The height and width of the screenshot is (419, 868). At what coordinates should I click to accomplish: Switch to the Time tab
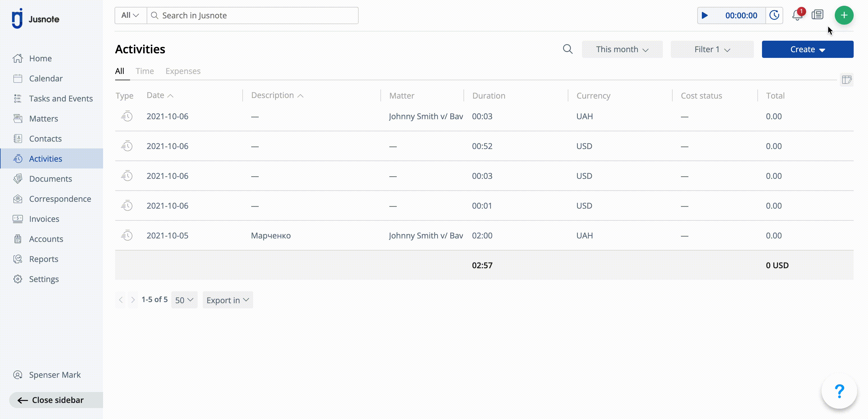(145, 71)
